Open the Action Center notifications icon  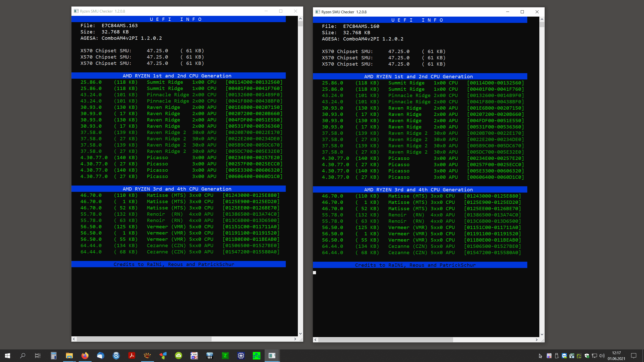pos(634,356)
